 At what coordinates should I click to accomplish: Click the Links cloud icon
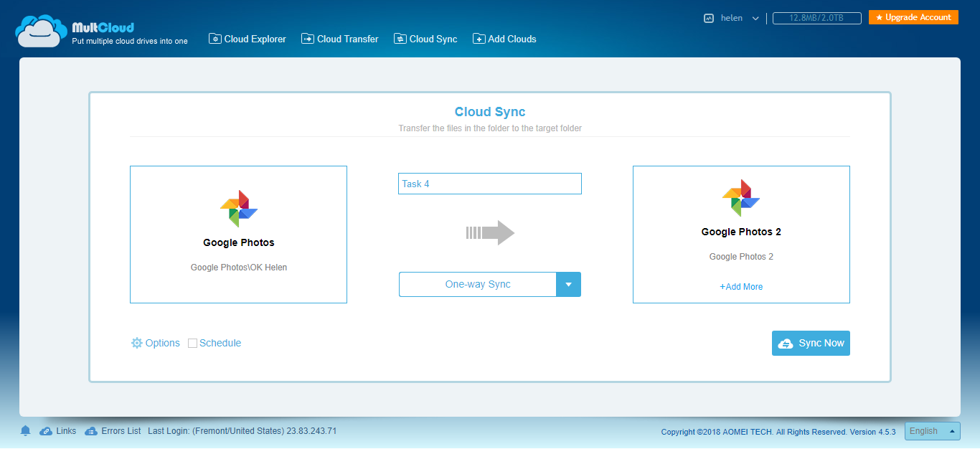46,431
